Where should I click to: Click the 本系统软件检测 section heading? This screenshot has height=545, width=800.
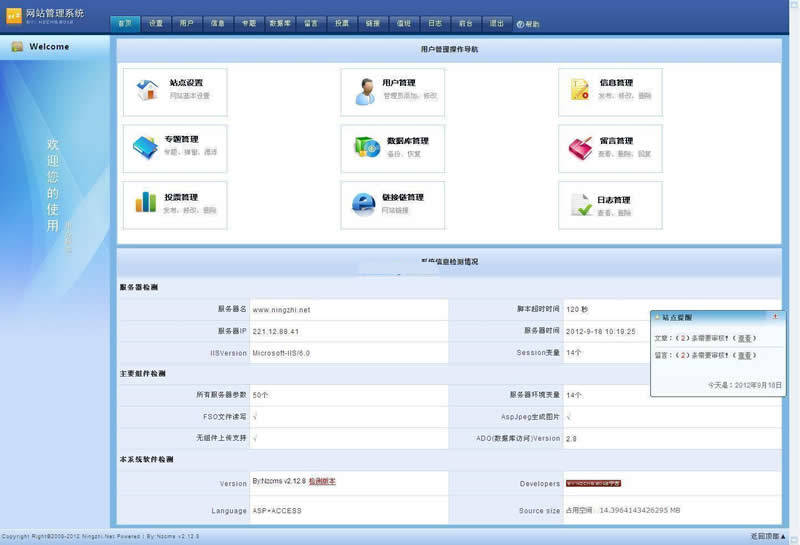coord(146,459)
